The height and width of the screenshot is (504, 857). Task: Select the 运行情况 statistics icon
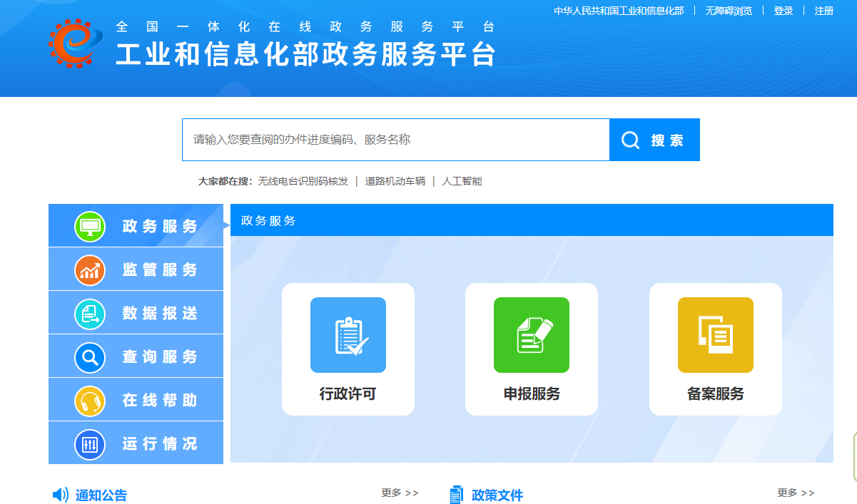pyautogui.click(x=88, y=443)
